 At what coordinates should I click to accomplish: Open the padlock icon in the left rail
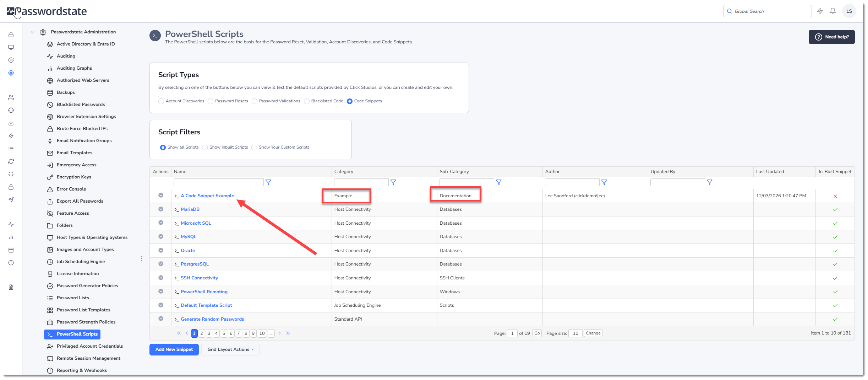[x=11, y=34]
